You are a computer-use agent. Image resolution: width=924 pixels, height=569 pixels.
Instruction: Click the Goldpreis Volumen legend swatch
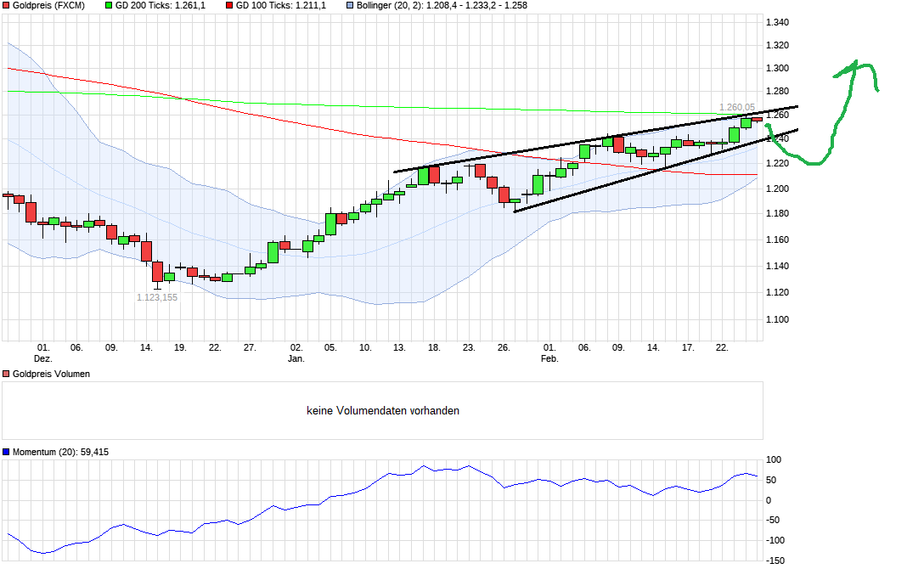click(6, 374)
